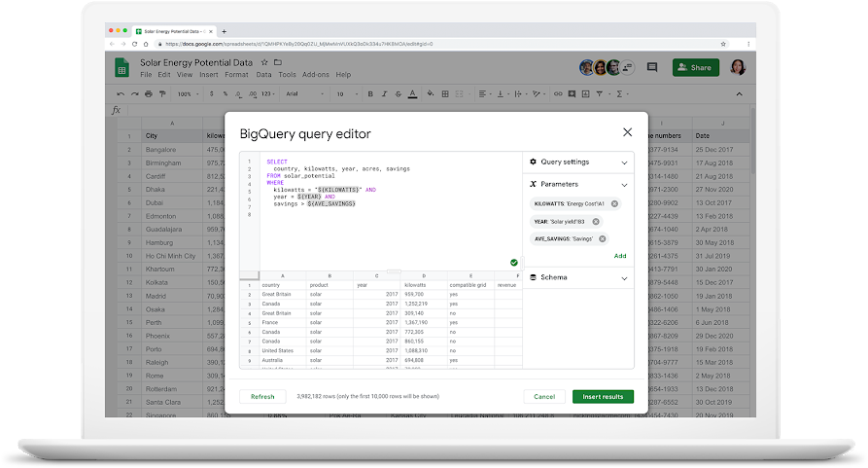Image resolution: width=868 pixels, height=468 pixels.
Task: Click the insert chart toolbar icon
Action: (x=586, y=94)
